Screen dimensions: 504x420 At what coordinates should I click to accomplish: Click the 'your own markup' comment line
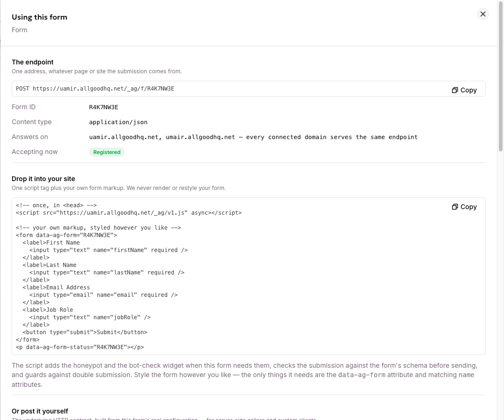[x=98, y=228]
